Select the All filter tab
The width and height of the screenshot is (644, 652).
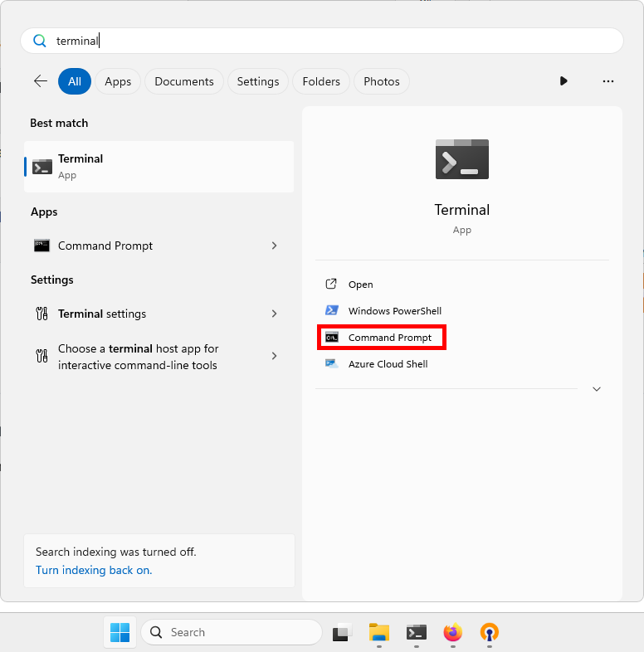click(75, 81)
